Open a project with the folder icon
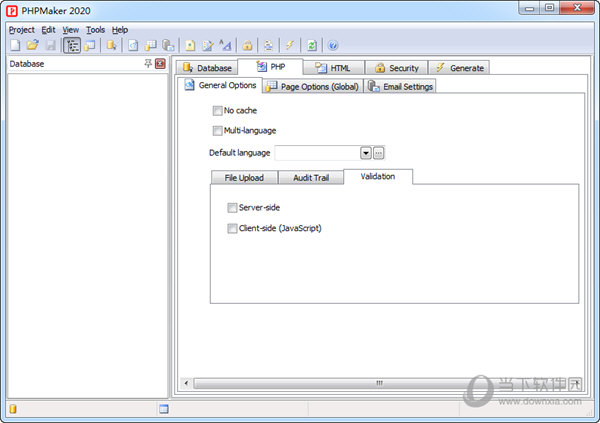Viewport: 600px width, 423px height. point(33,45)
